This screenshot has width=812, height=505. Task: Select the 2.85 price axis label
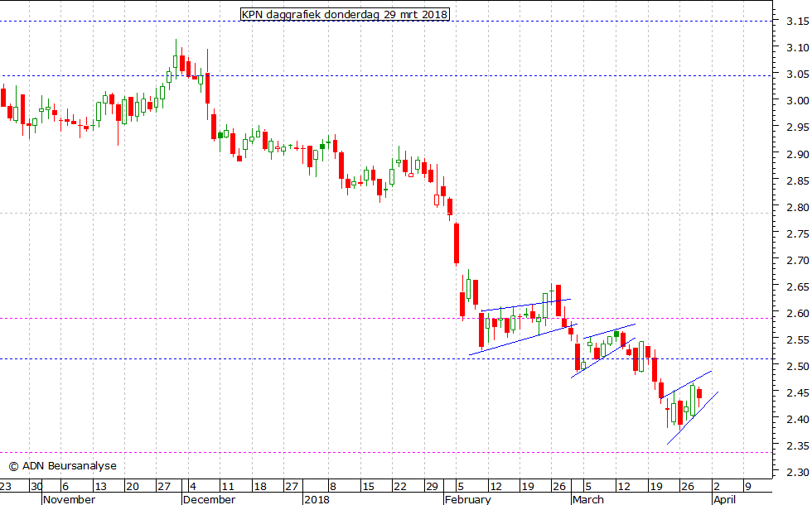[x=797, y=180]
